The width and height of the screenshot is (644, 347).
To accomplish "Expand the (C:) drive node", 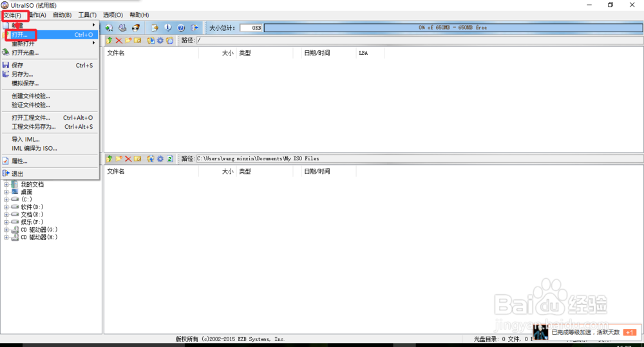I will click(6, 200).
